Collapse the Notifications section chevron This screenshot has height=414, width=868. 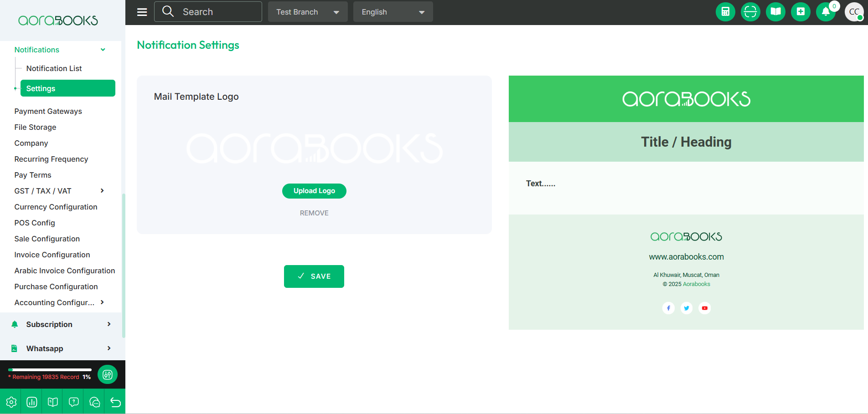click(x=103, y=50)
